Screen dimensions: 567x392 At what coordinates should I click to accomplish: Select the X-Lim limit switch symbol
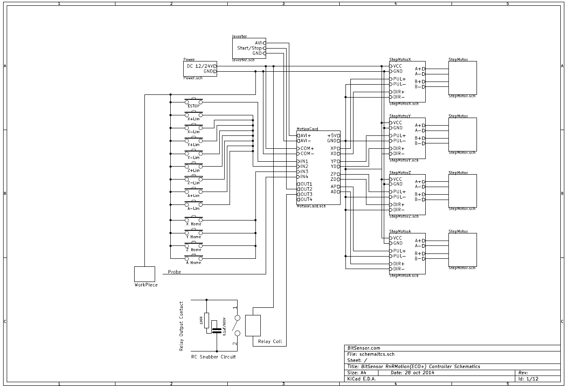(x=193, y=127)
